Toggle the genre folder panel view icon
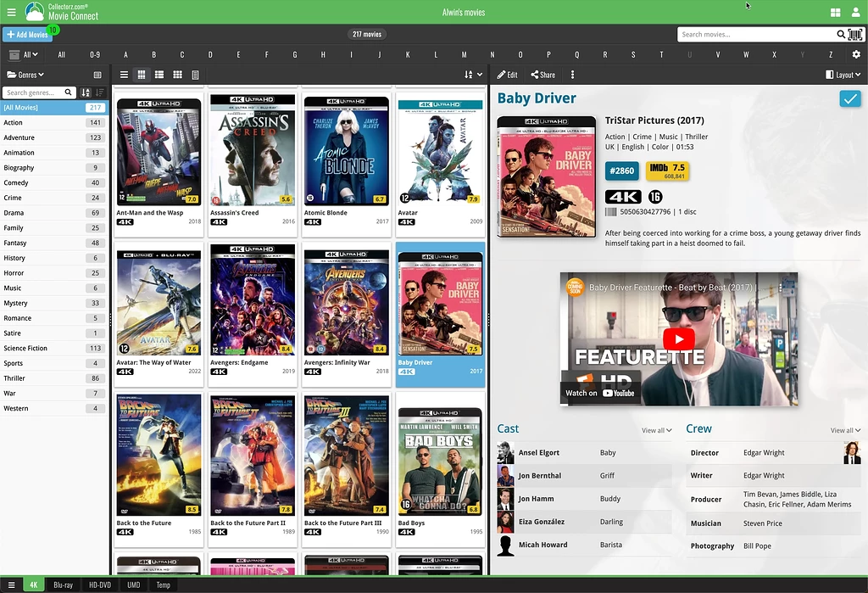The height and width of the screenshot is (593, 868). tap(97, 75)
